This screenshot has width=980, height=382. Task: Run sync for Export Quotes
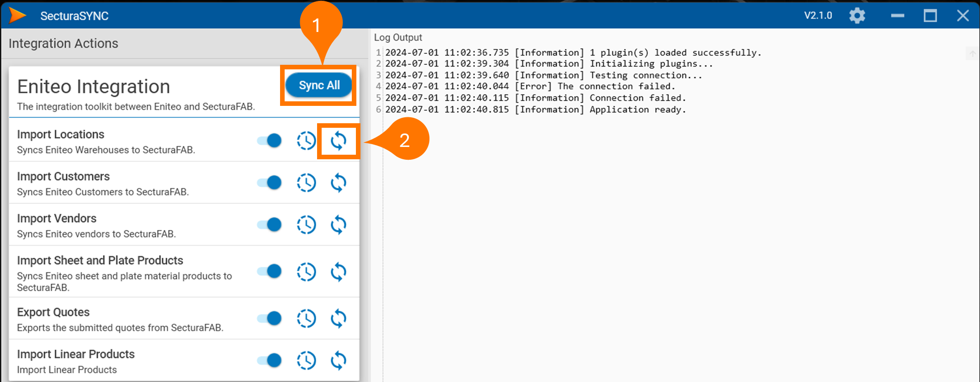338,319
